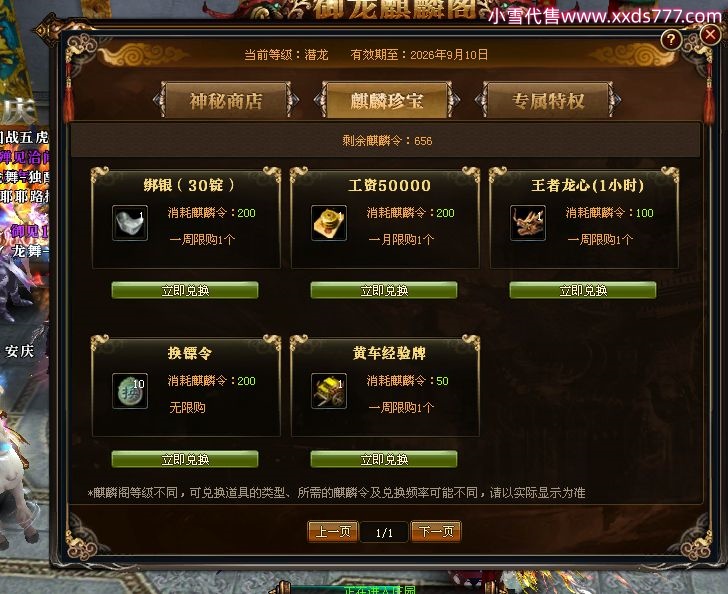Screen dimensions: 728x594
Task: Click 立即兑换 beneath 换镖令
Action: click(185, 459)
